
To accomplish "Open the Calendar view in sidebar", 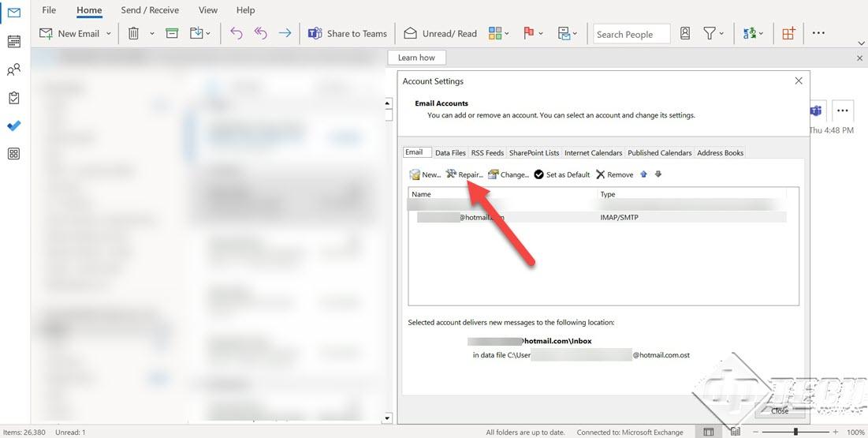I will pyautogui.click(x=14, y=41).
